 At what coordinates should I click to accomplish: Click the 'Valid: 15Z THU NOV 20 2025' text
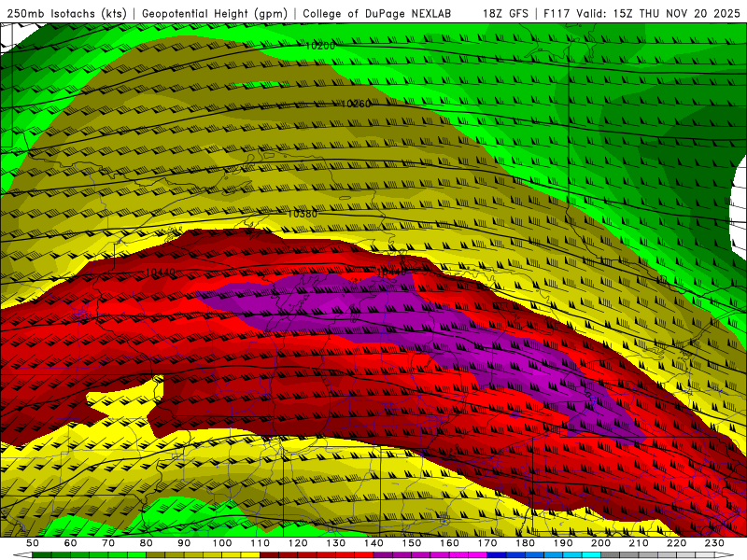pyautogui.click(x=658, y=14)
